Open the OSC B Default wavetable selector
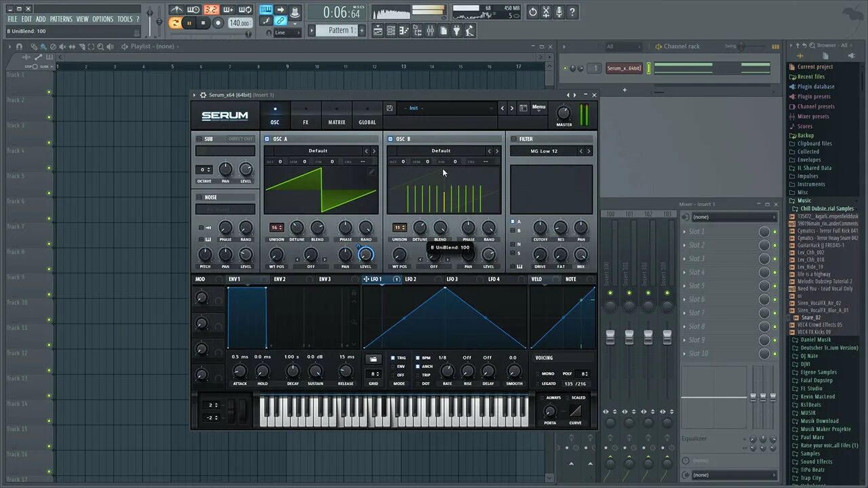Screen dimensions: 868x488 pyautogui.click(x=441, y=151)
